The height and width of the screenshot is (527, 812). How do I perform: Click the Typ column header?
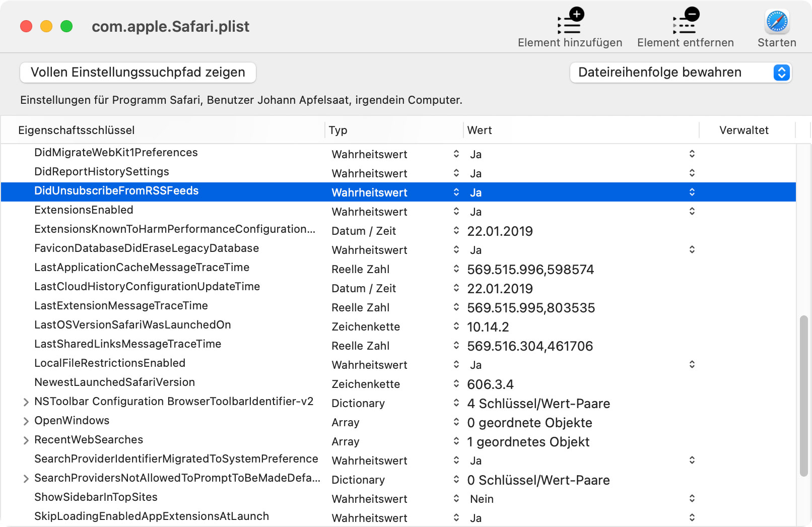[338, 130]
